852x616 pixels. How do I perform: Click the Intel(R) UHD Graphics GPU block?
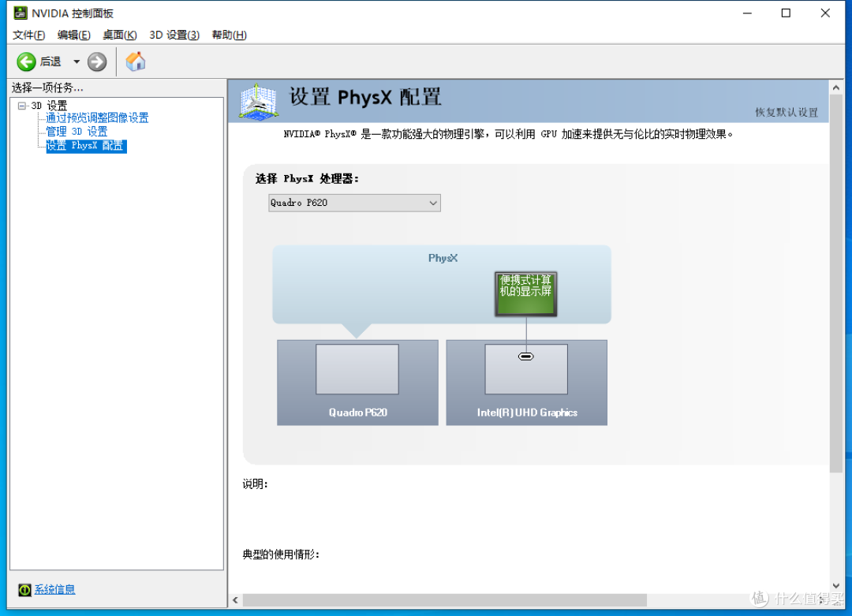(x=526, y=383)
